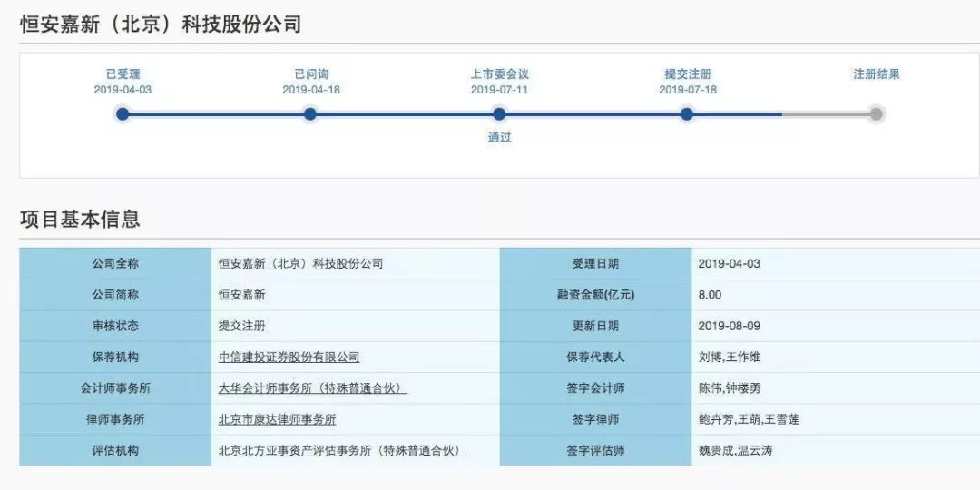This screenshot has height=490, width=980.
Task: Click the 2019-04-03 value in 受理日期 row
Action: click(730, 264)
